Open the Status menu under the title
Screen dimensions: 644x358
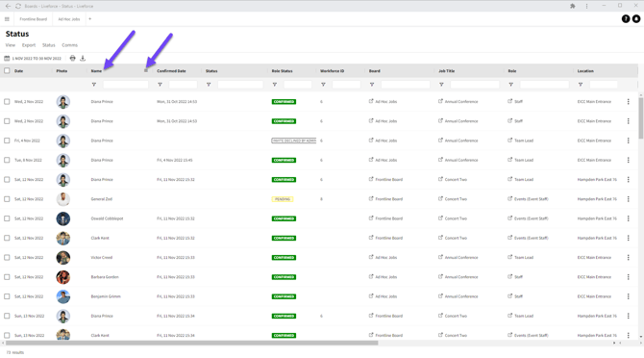(x=48, y=45)
